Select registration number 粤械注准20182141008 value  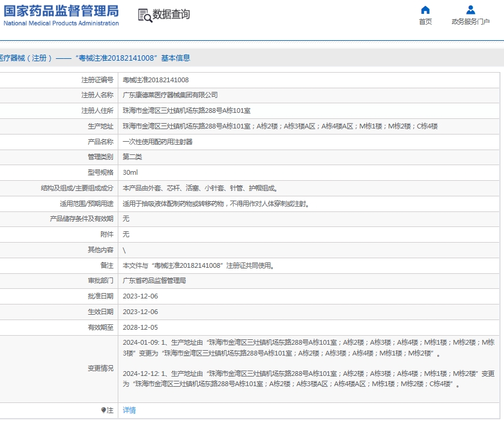[156, 80]
